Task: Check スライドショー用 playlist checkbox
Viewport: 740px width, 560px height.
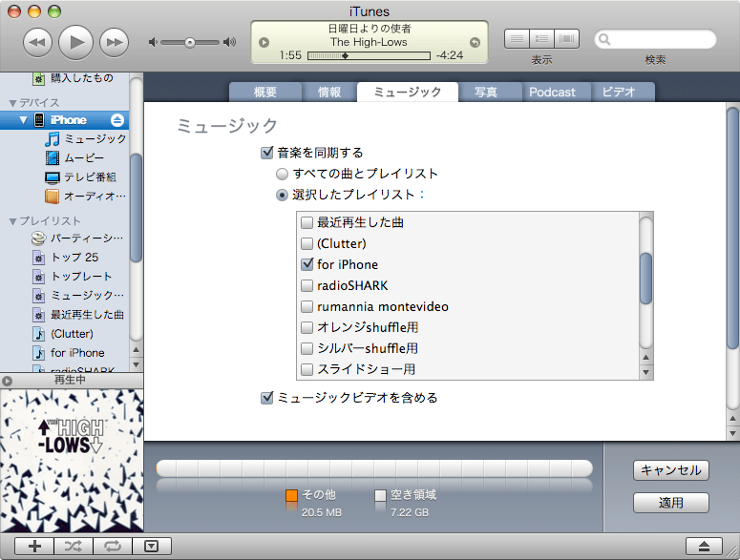Action: click(307, 369)
